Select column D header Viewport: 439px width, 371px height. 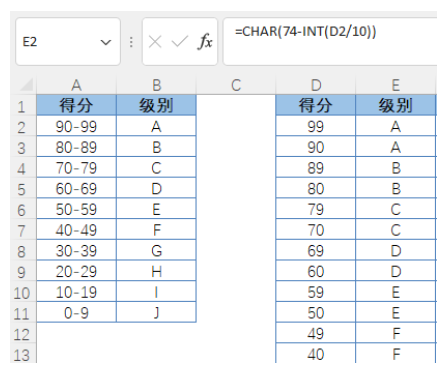click(316, 85)
